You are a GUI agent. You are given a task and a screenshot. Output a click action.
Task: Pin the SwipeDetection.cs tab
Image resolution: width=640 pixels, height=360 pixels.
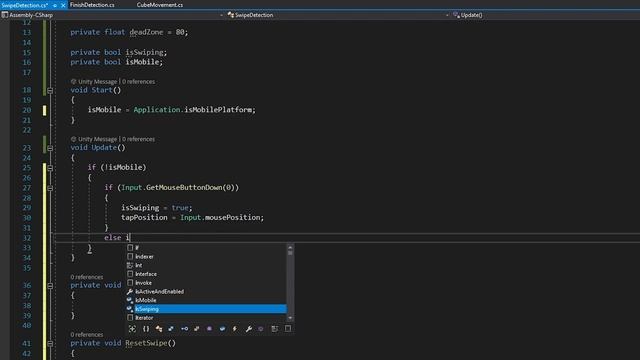click(x=55, y=5)
